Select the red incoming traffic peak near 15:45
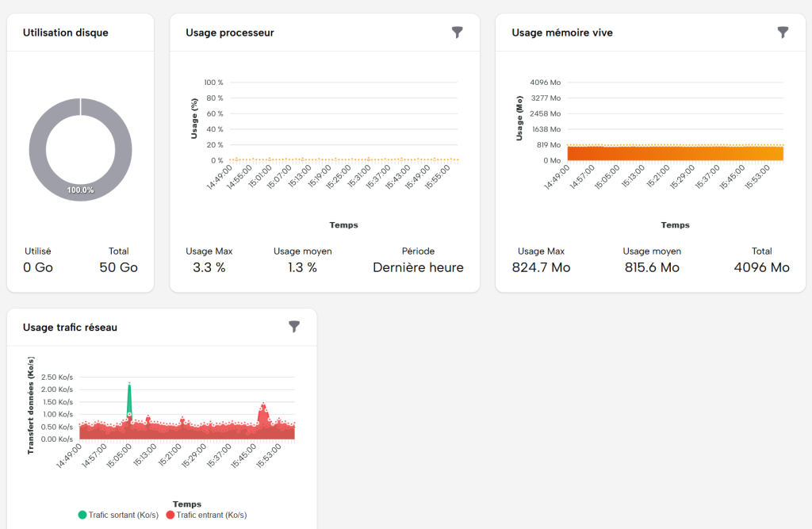812x529 pixels. [263, 406]
